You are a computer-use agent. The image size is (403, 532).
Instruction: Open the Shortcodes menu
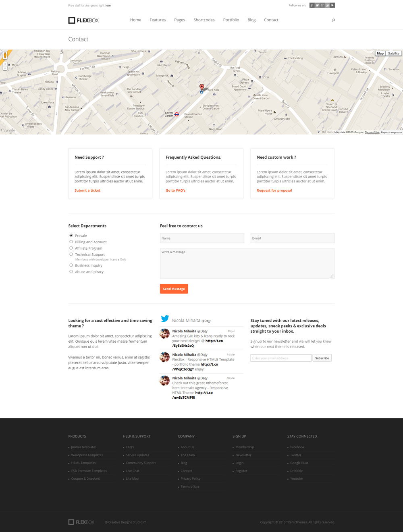coord(204,20)
